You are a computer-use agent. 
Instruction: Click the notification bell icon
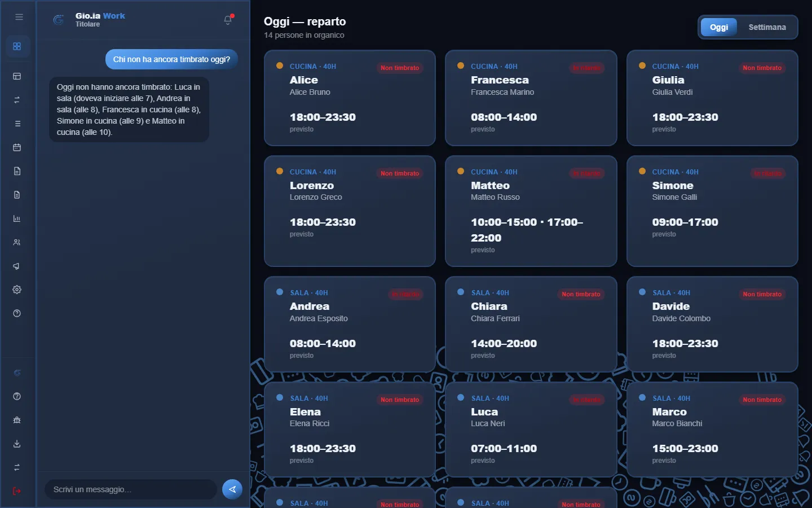(x=228, y=20)
